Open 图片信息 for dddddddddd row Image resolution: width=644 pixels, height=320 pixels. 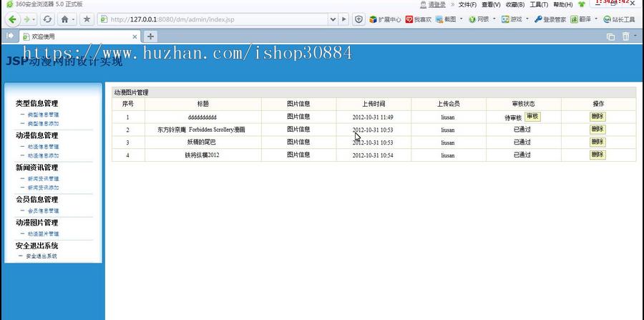298,117
